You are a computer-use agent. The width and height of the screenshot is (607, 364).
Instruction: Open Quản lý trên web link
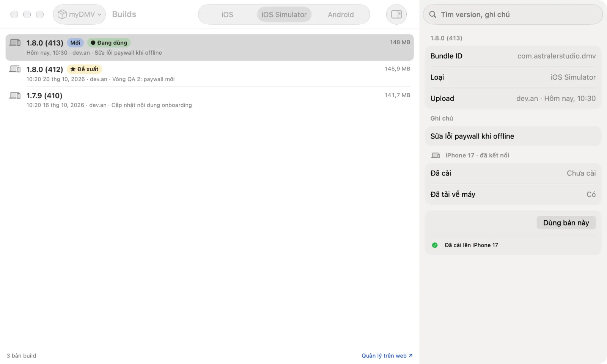[387, 356]
